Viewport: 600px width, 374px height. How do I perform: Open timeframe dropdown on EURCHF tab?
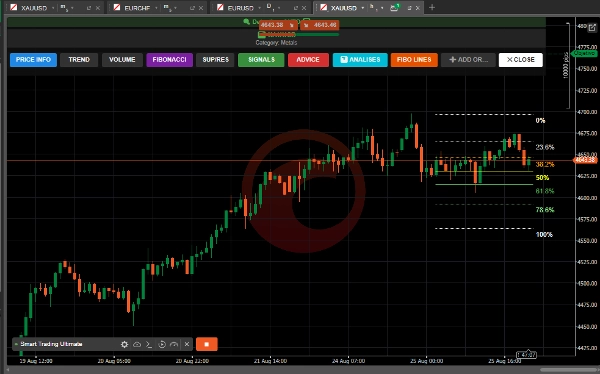click(175, 8)
